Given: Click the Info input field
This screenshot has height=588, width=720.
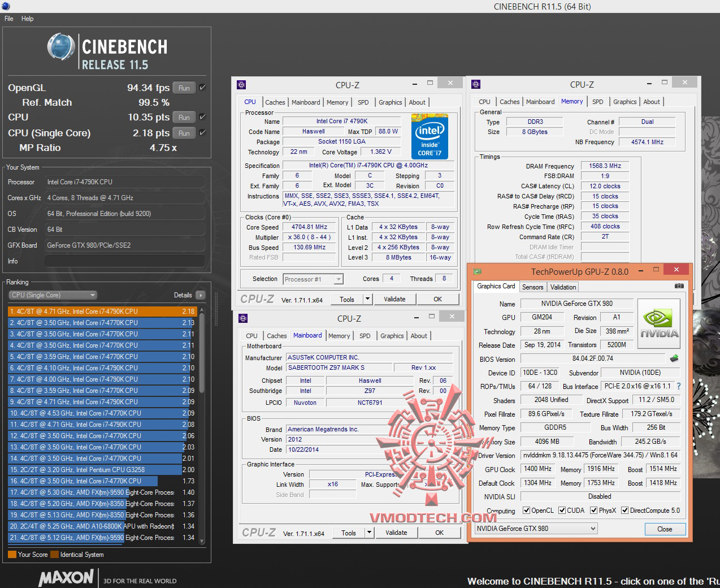Looking at the screenshot, I should 125,261.
